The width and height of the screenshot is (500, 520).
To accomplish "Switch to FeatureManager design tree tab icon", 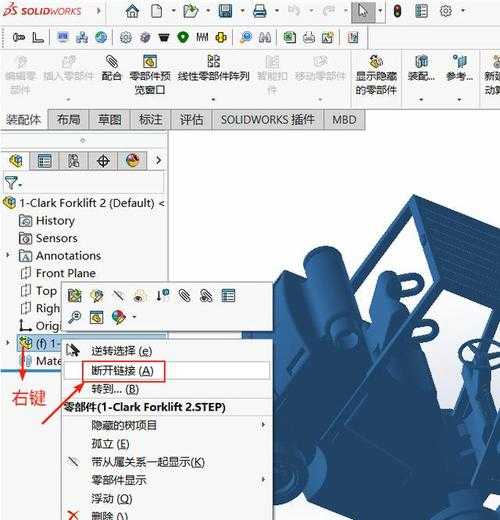I will click(16, 161).
